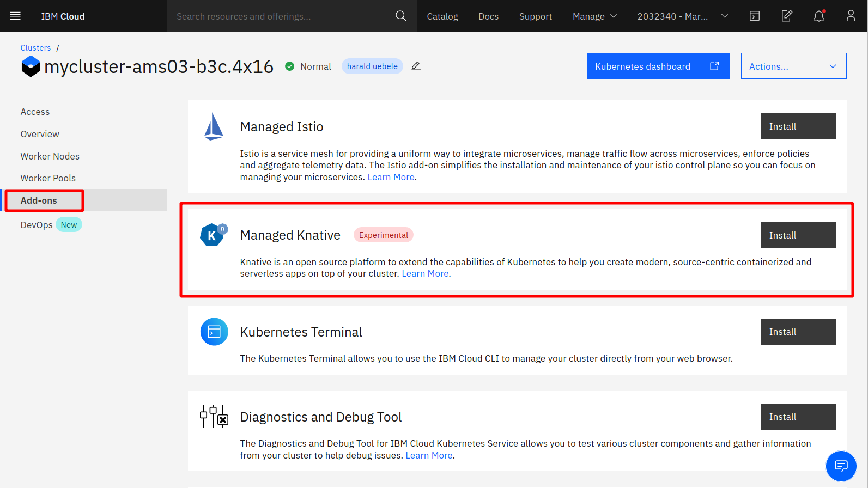Screen dimensions: 868x488
Task: Click the Managed Istio sail icon
Action: pyautogui.click(x=214, y=126)
